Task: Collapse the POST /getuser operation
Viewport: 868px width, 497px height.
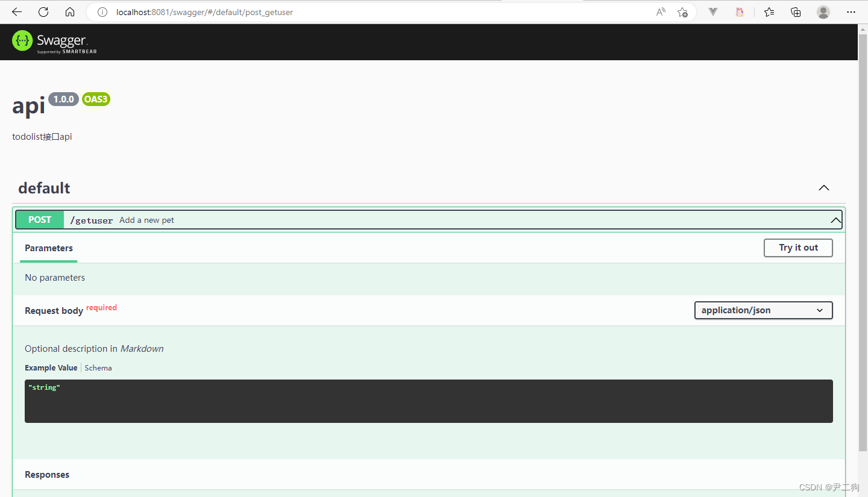Action: coord(835,220)
